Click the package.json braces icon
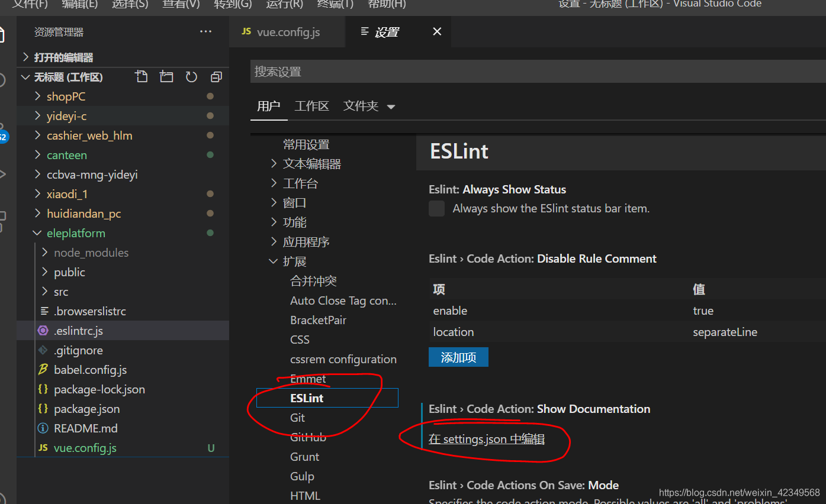The height and width of the screenshot is (504, 826). 43,409
